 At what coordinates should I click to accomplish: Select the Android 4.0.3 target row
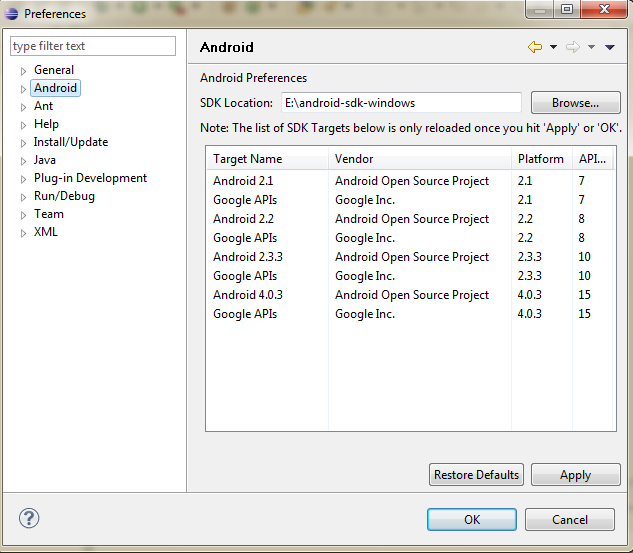(411, 295)
